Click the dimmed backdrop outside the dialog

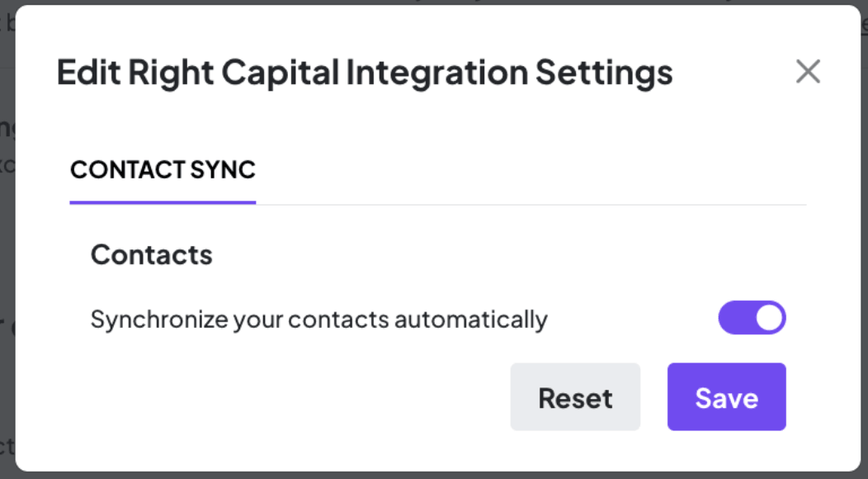pyautogui.click(x=7, y=248)
